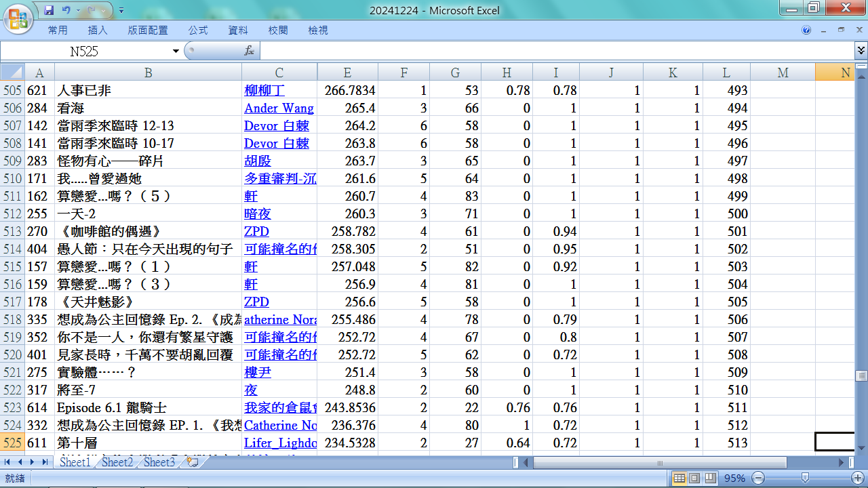Open the Office button menu
Screen dimensions: 868x488
click(18, 18)
